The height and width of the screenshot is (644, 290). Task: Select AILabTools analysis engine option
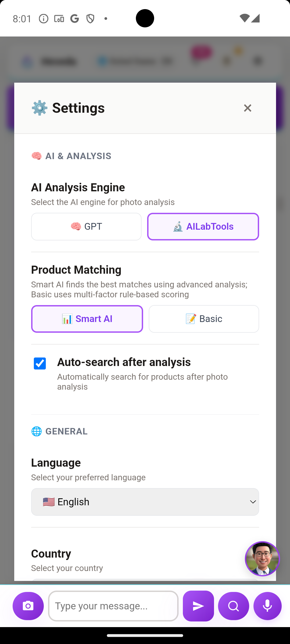[x=203, y=226]
